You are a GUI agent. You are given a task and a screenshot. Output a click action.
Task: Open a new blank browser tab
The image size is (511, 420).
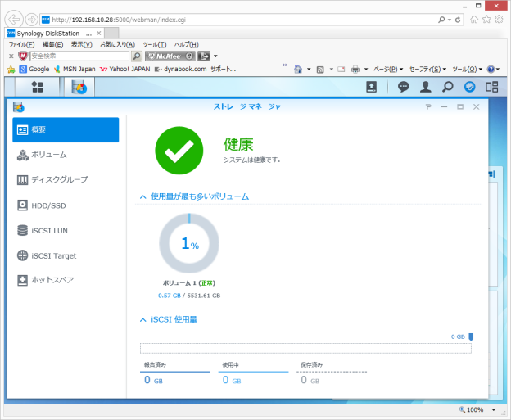pyautogui.click(x=111, y=34)
